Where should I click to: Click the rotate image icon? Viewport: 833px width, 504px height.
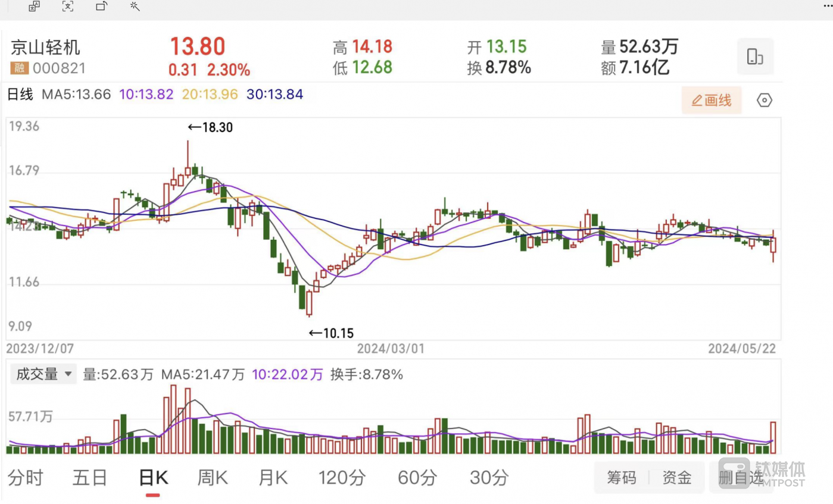(x=102, y=7)
